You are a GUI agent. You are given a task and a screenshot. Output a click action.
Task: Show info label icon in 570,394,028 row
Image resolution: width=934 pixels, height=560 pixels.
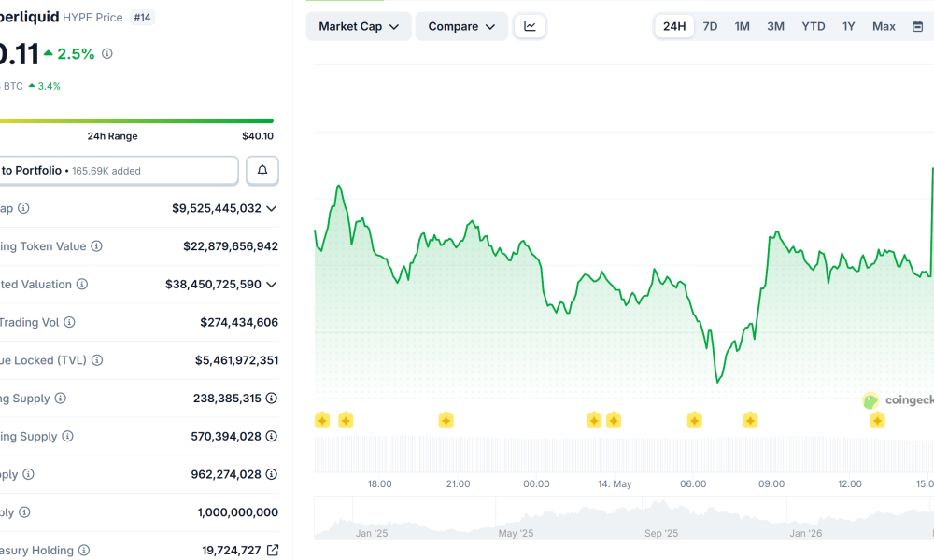point(68,436)
